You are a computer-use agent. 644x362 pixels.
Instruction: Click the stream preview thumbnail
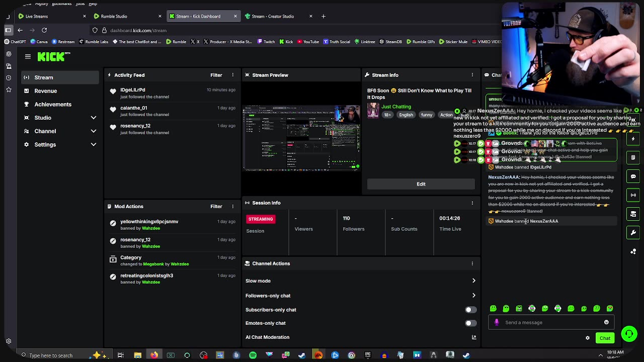click(x=301, y=138)
